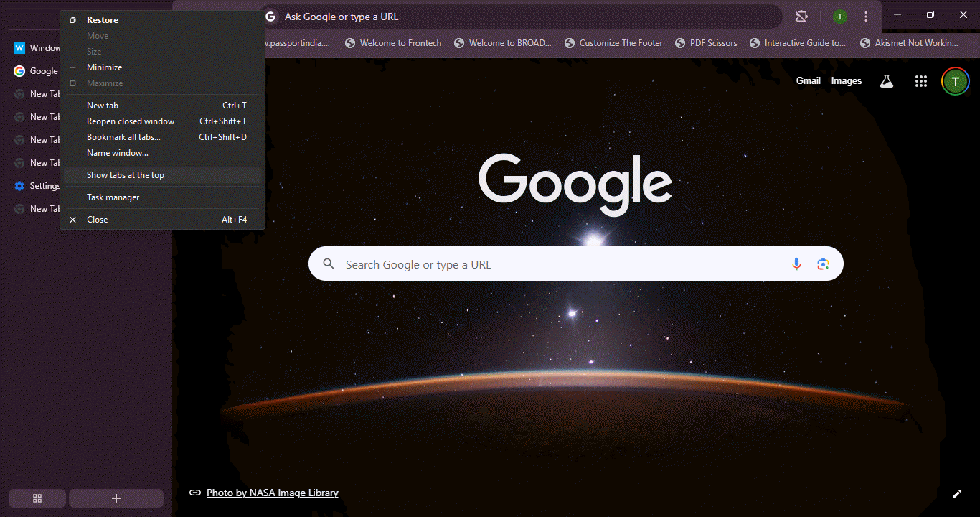Select the Task manager menu entry

(113, 197)
